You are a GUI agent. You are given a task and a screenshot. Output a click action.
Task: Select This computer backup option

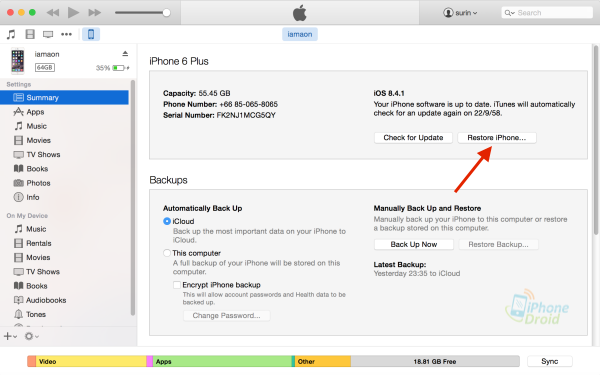click(x=167, y=253)
